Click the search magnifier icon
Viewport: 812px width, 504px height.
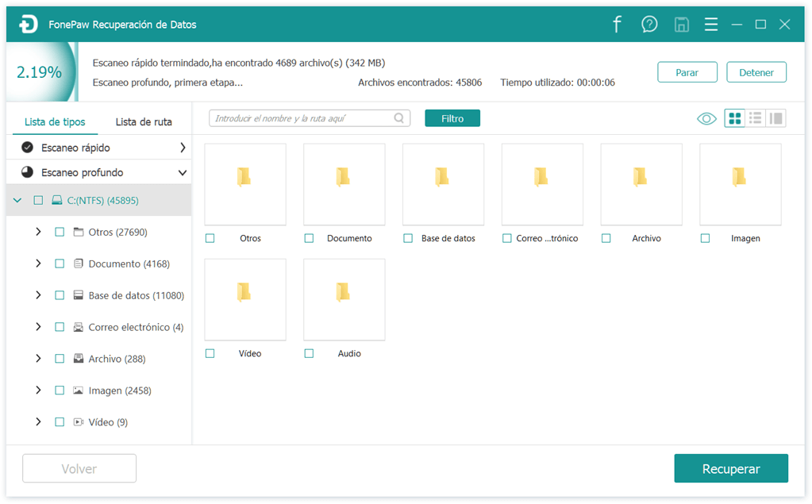point(399,119)
